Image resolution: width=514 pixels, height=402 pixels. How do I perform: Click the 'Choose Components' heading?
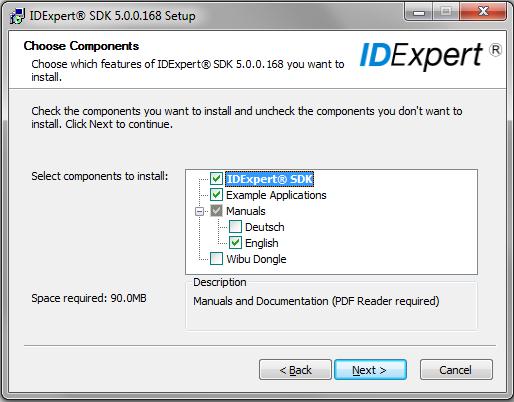click(x=81, y=46)
